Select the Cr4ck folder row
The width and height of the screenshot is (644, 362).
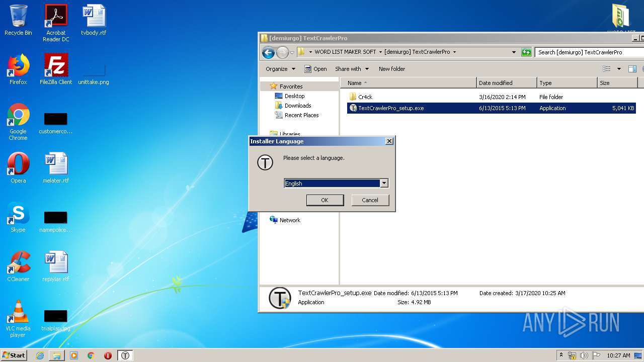click(x=491, y=97)
